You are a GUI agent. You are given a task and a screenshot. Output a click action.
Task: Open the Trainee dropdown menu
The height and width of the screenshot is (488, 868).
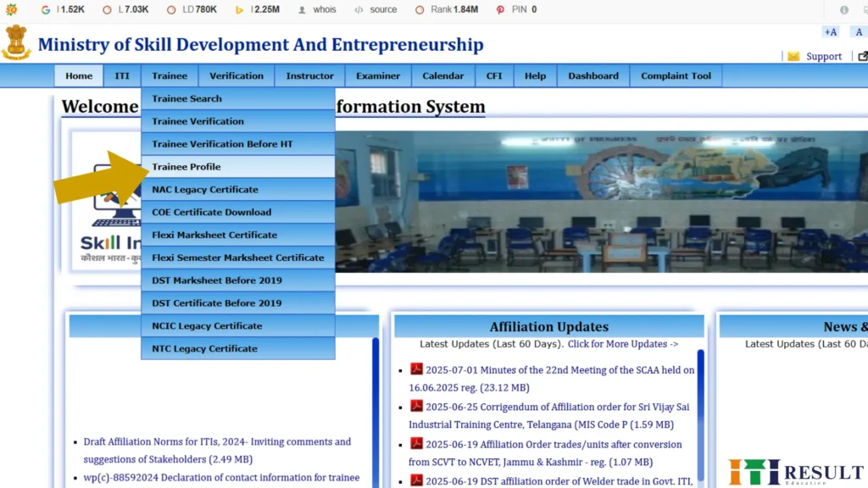(170, 75)
